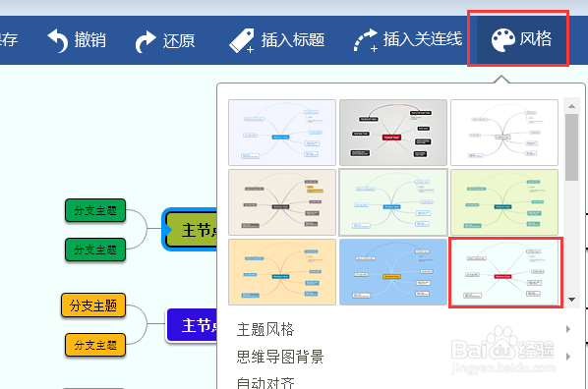Click the style list scrollbar thumb

(x=571, y=147)
